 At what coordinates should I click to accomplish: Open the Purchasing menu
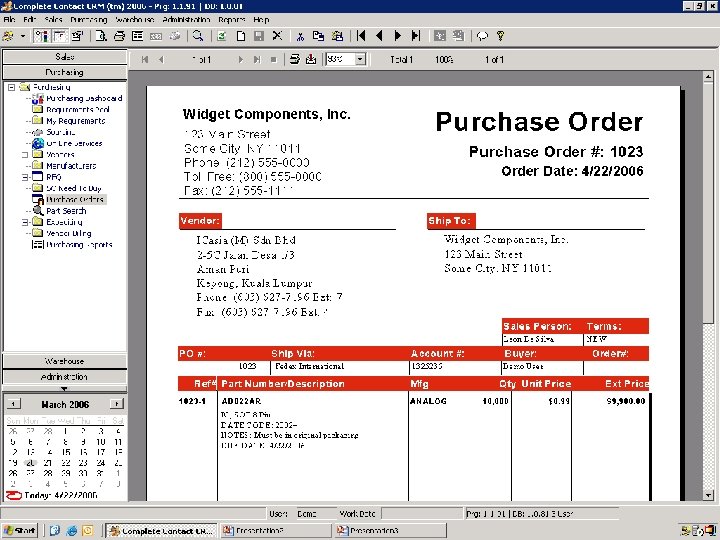pos(89,20)
